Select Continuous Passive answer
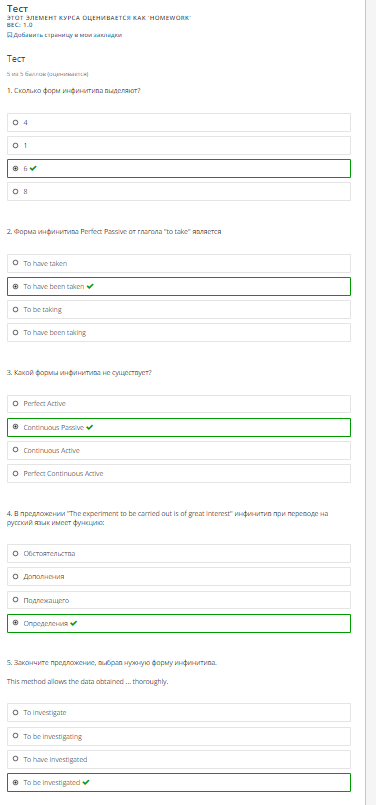 [179, 427]
